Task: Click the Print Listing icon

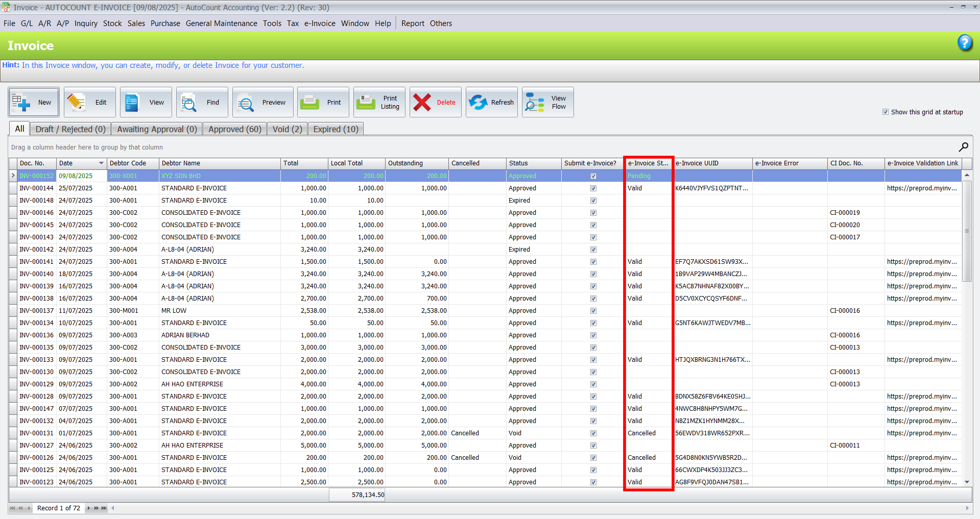Action: [366, 102]
